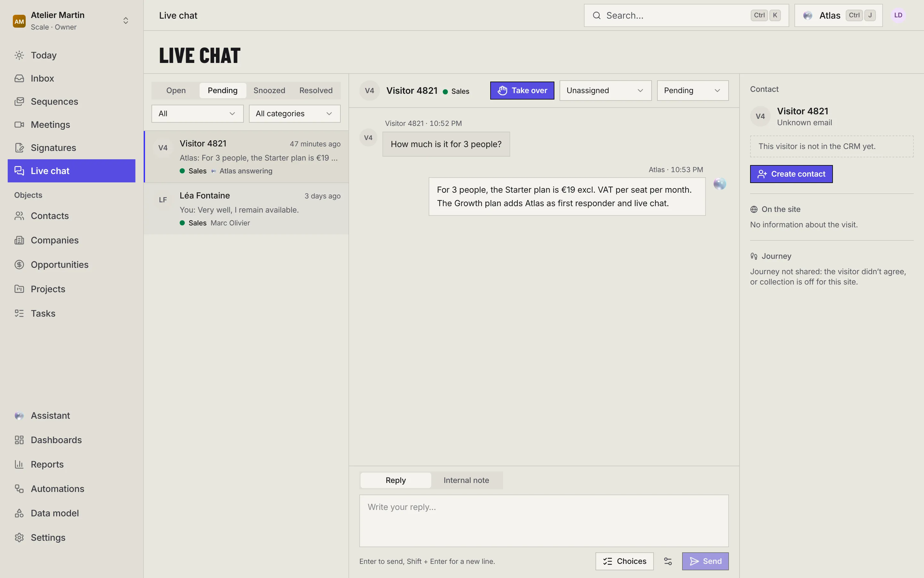
Task: Click the Reports bar chart icon
Action: 19,464
